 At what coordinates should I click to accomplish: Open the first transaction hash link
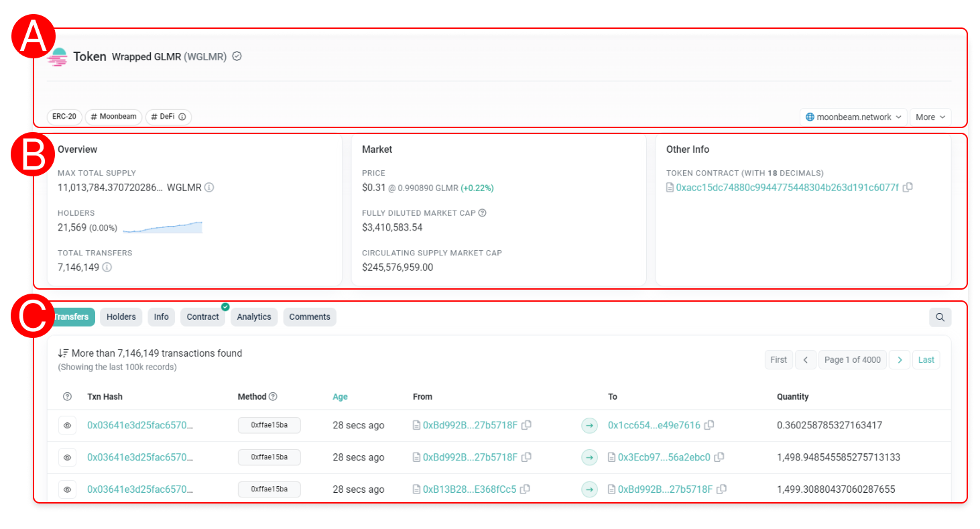coord(140,425)
